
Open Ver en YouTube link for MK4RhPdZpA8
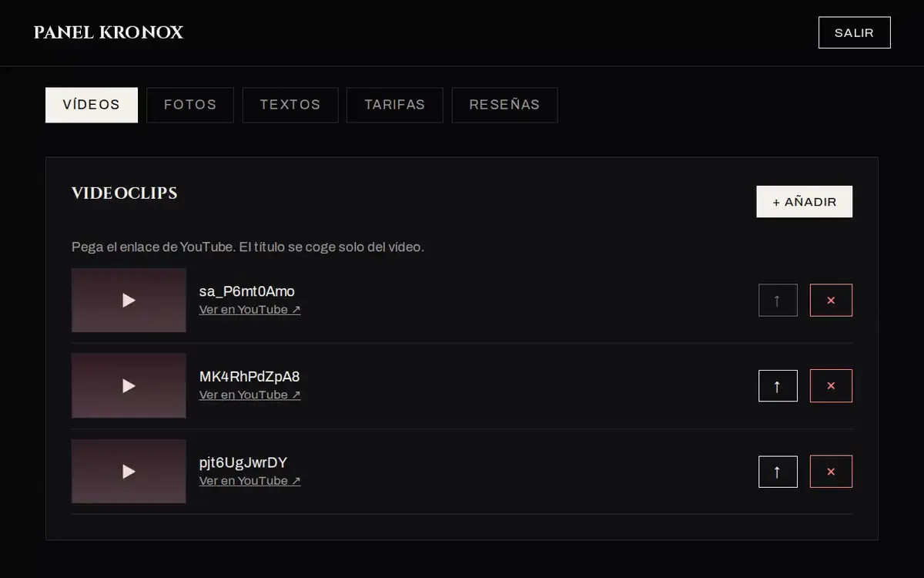point(249,395)
